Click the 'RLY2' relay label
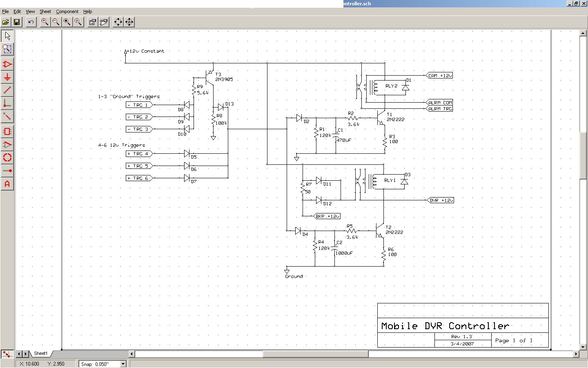 pyautogui.click(x=391, y=86)
